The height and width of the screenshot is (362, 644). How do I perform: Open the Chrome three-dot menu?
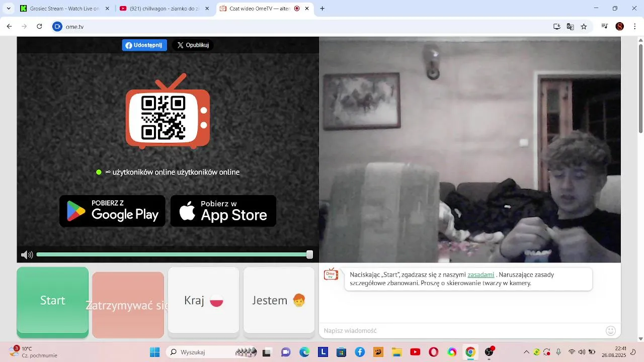634,27
